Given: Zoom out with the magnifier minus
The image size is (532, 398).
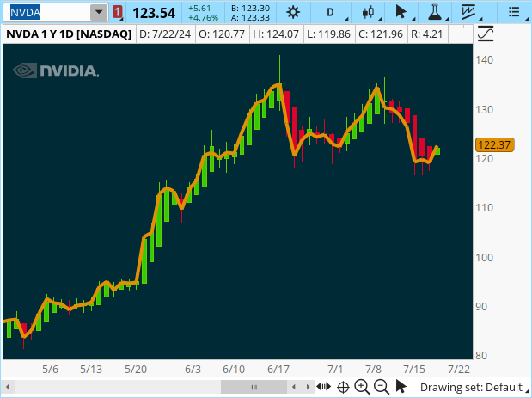Looking at the screenshot, I should tap(382, 387).
